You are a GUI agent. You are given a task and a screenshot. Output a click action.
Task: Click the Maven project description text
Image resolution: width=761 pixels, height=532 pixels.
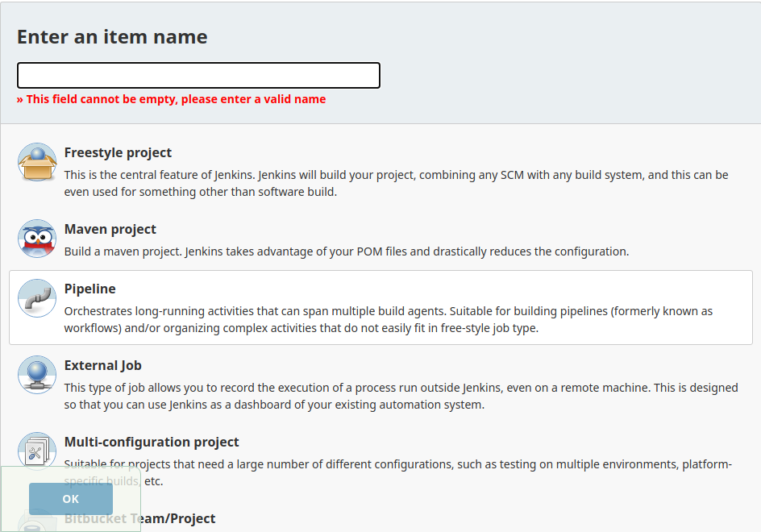[347, 251]
